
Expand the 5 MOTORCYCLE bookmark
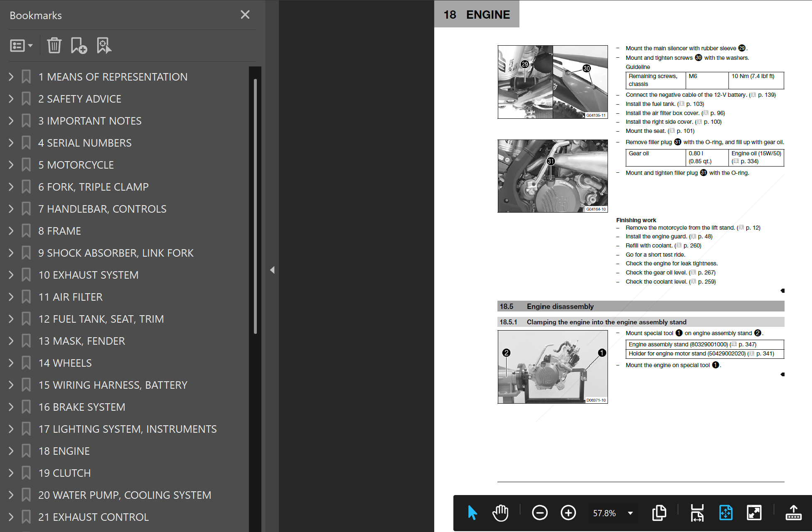point(11,165)
